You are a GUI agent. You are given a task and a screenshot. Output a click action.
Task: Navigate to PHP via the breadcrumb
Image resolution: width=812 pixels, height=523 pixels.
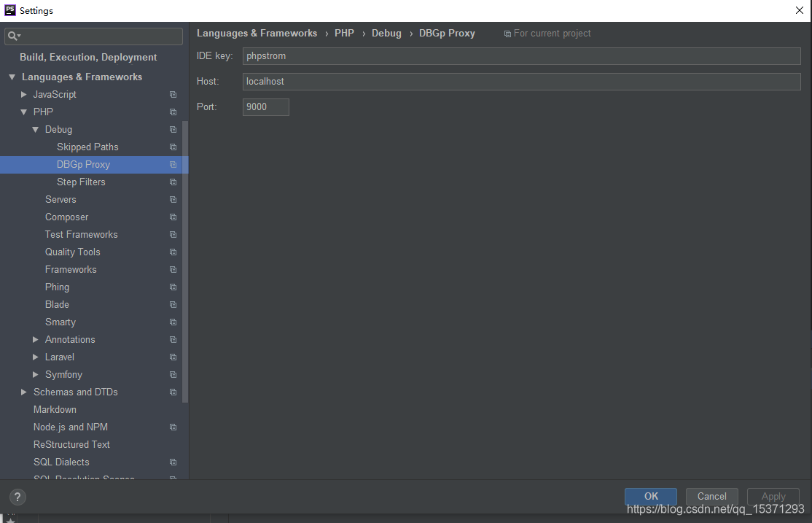point(344,33)
